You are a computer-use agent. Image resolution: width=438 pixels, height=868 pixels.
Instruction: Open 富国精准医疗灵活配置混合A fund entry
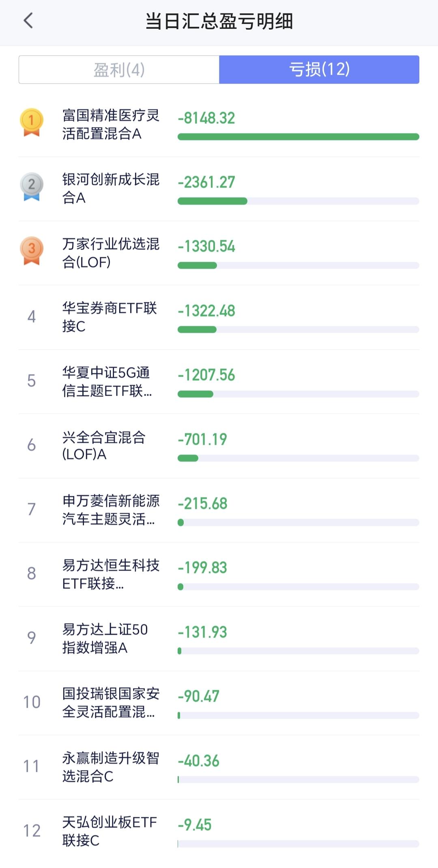(x=219, y=125)
